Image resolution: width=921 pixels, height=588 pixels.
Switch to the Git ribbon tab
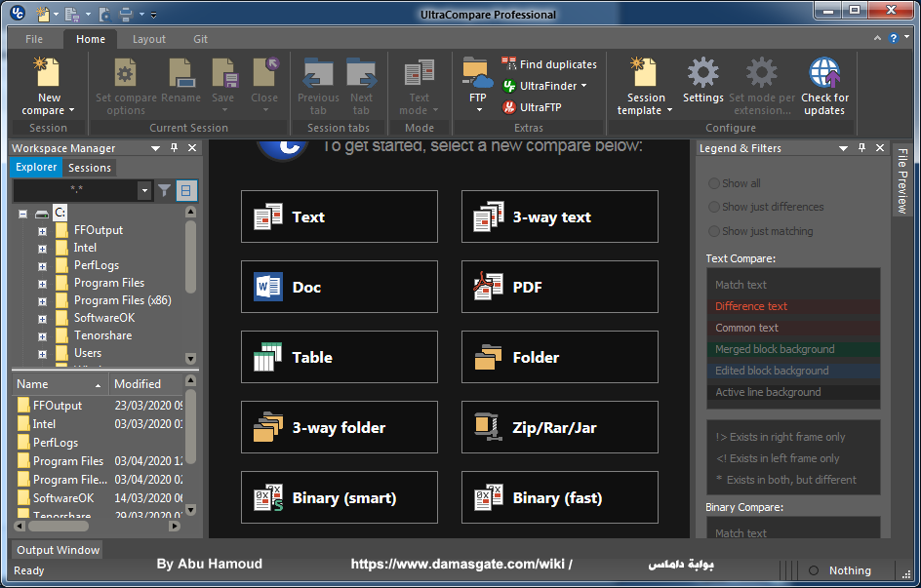coord(200,39)
